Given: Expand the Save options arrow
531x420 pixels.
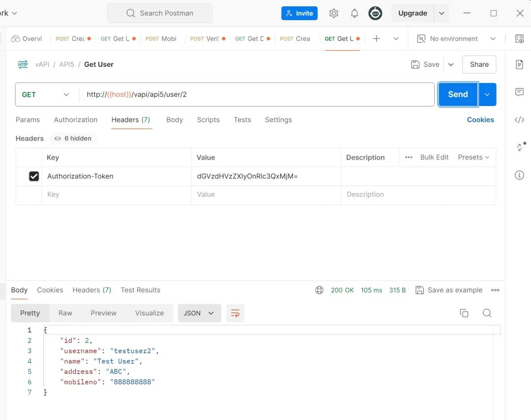Looking at the screenshot, I should (451, 64).
